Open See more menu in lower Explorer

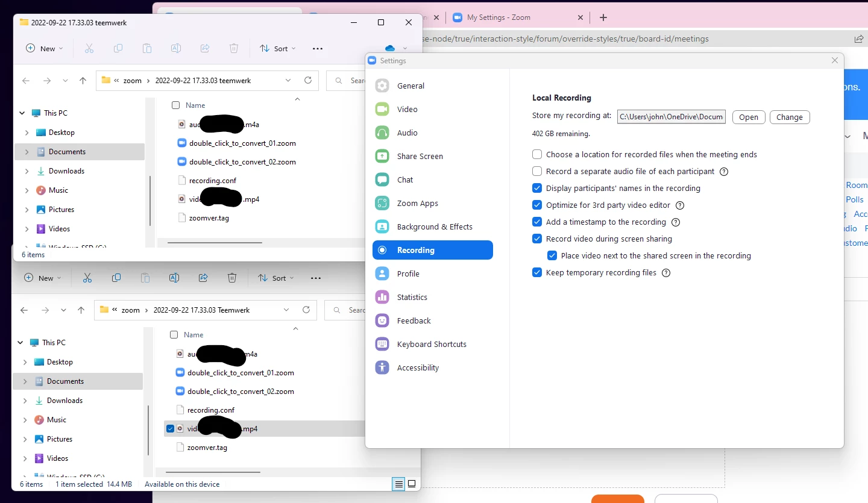click(316, 278)
